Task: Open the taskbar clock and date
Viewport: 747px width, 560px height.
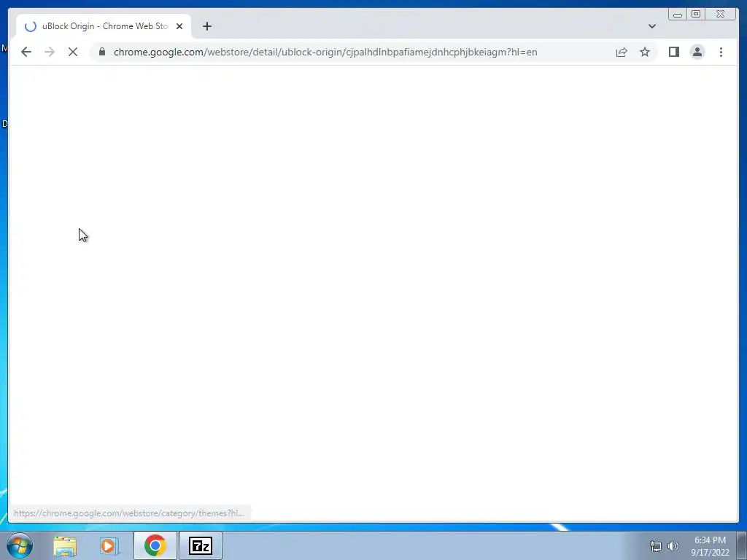Action: click(x=710, y=546)
